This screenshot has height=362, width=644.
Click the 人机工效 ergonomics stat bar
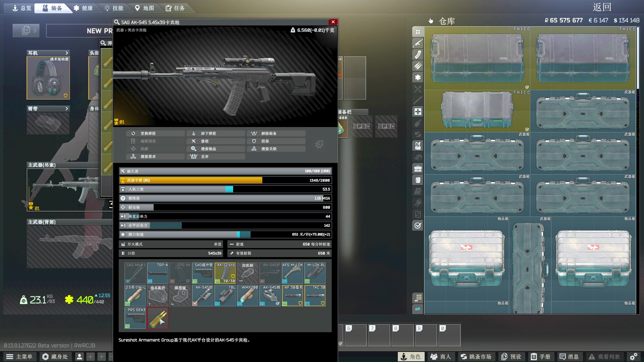coord(225,189)
